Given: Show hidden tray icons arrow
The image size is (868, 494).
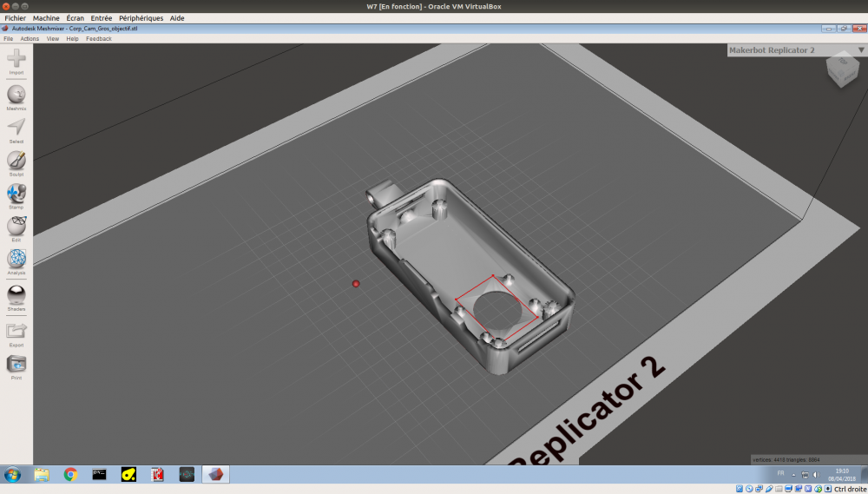Looking at the screenshot, I should [793, 475].
